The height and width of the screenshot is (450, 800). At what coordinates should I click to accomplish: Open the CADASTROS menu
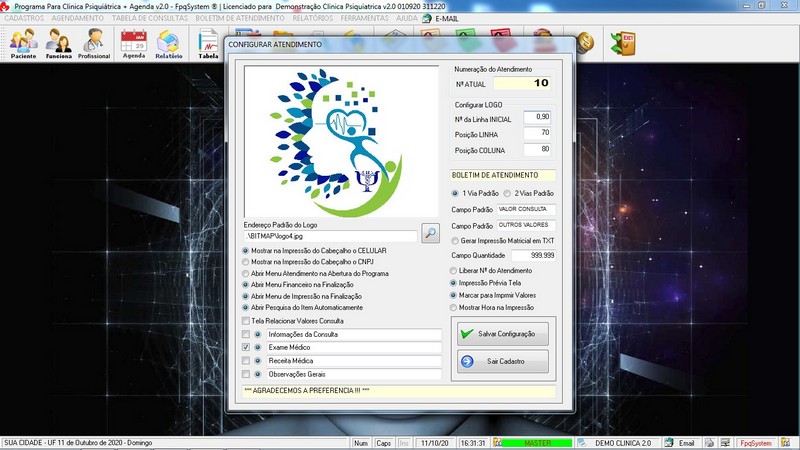24,18
